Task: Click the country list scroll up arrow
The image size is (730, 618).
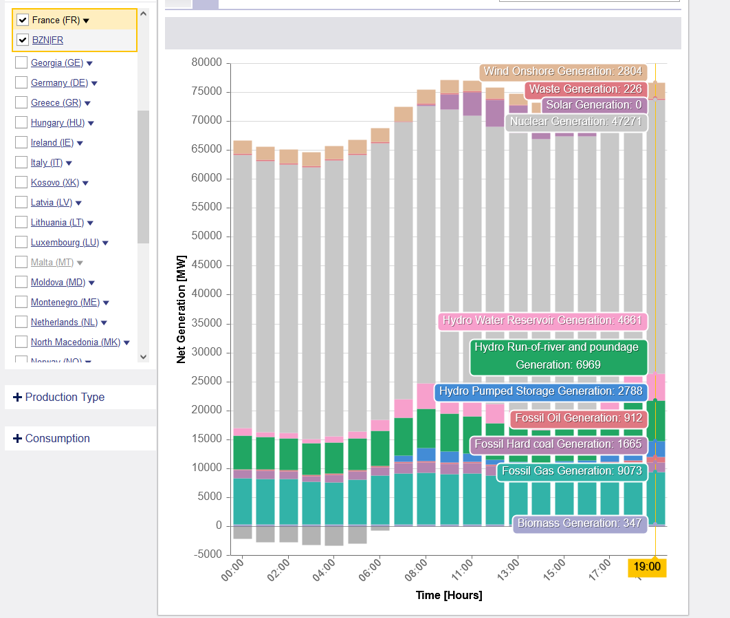Action: (x=143, y=14)
